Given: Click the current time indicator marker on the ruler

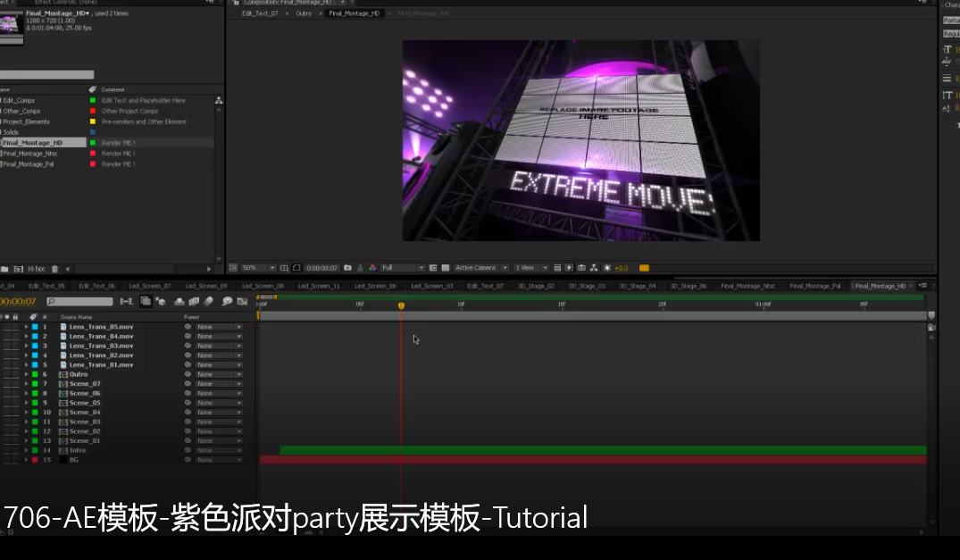Looking at the screenshot, I should coord(401,305).
